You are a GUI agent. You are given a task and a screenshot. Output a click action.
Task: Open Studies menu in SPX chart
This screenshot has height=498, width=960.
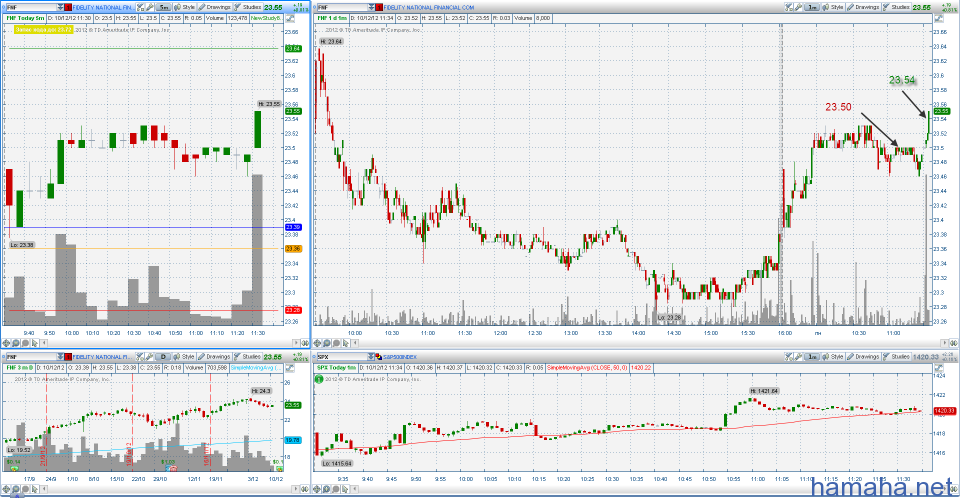896,357
